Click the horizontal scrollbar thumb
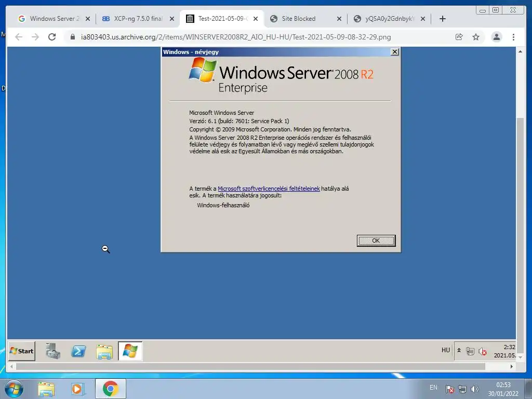 251,366
